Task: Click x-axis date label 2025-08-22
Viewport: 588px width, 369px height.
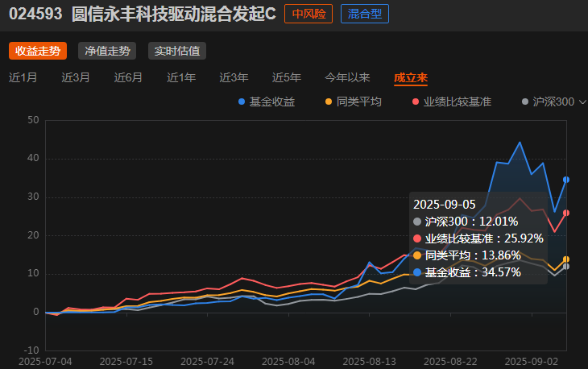Action: pos(450,362)
